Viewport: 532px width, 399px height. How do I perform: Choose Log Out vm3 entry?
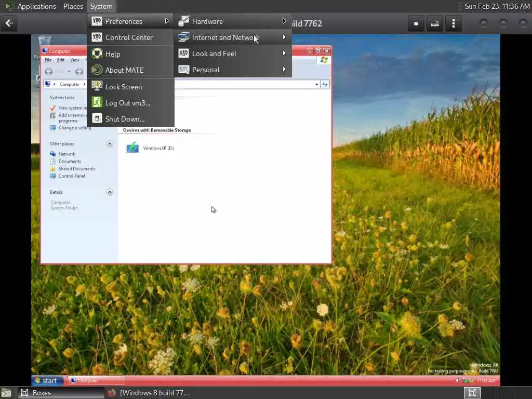[130, 103]
